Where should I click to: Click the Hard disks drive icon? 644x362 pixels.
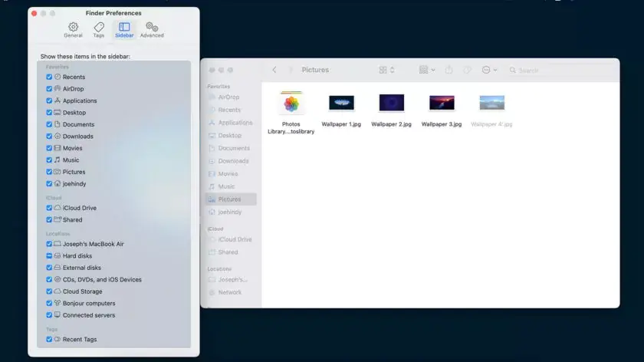click(58, 255)
